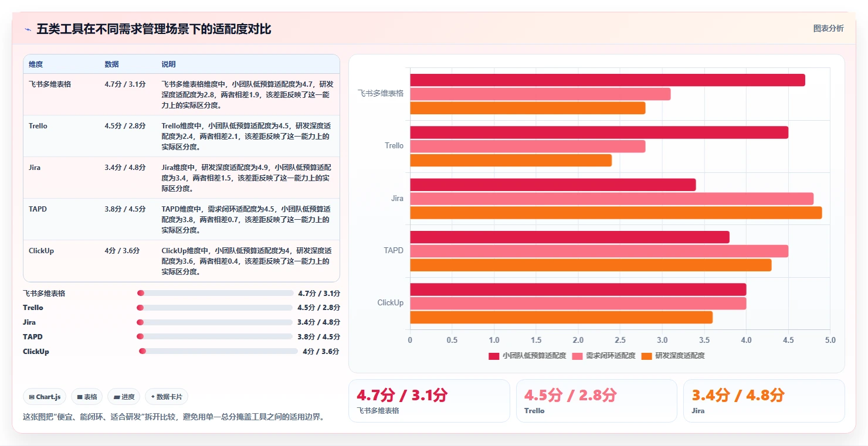The image size is (868, 446).
Task: Click the orange TAPD bar in chart
Action: [x=591, y=265]
